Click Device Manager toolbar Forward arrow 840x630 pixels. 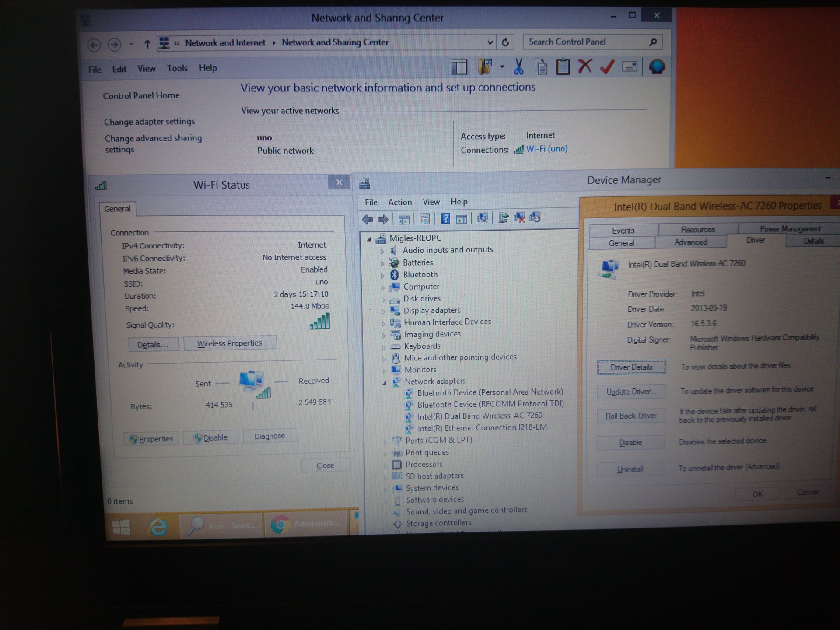[x=383, y=219]
